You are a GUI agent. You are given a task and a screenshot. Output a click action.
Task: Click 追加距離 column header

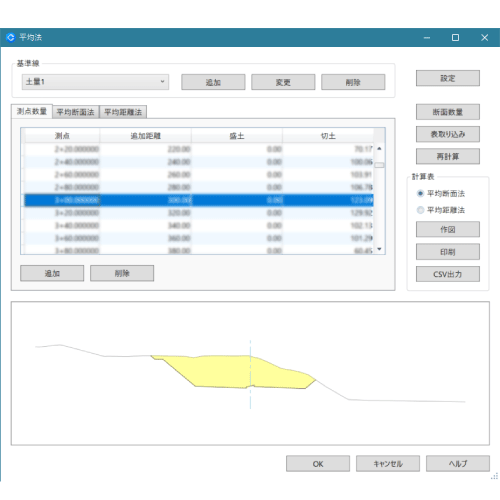click(x=145, y=136)
